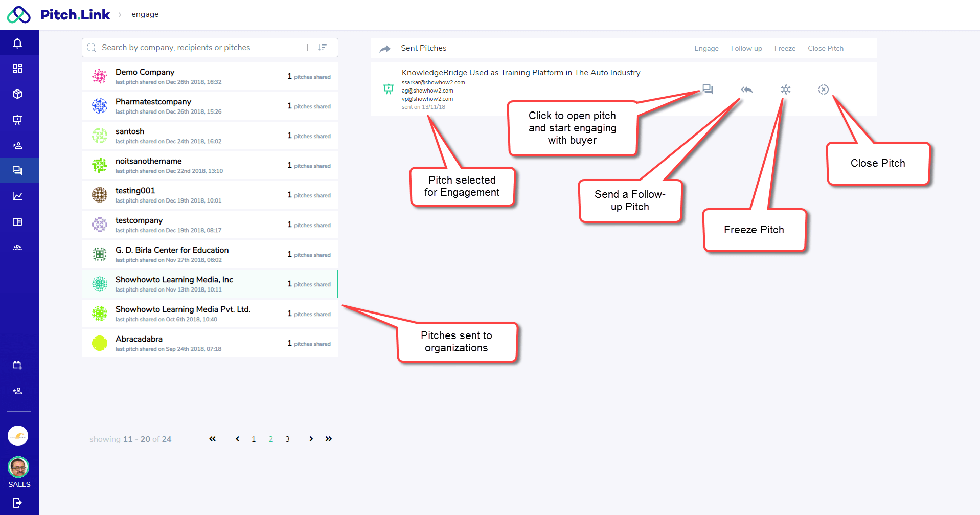Go to previous page of companies

click(237, 439)
